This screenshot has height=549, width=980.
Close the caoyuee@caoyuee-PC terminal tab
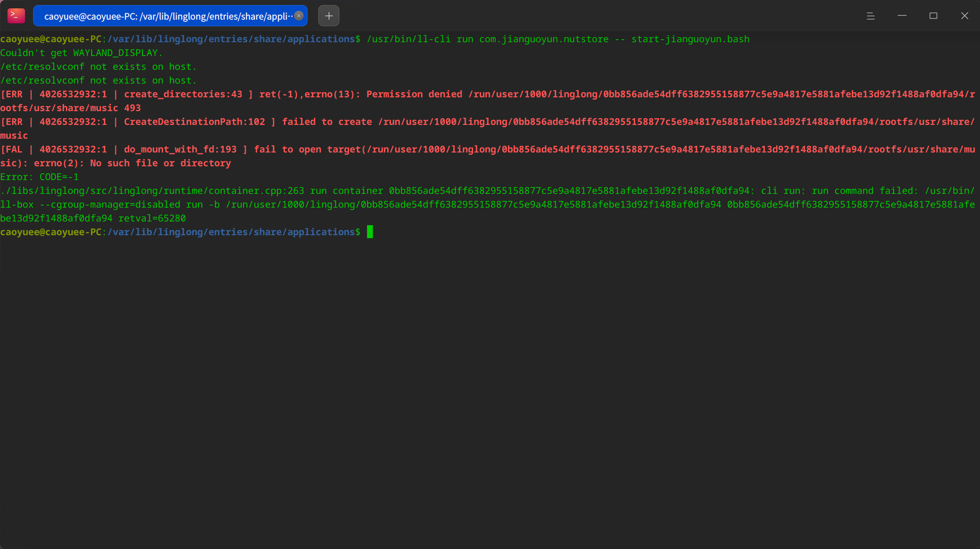[x=299, y=16]
